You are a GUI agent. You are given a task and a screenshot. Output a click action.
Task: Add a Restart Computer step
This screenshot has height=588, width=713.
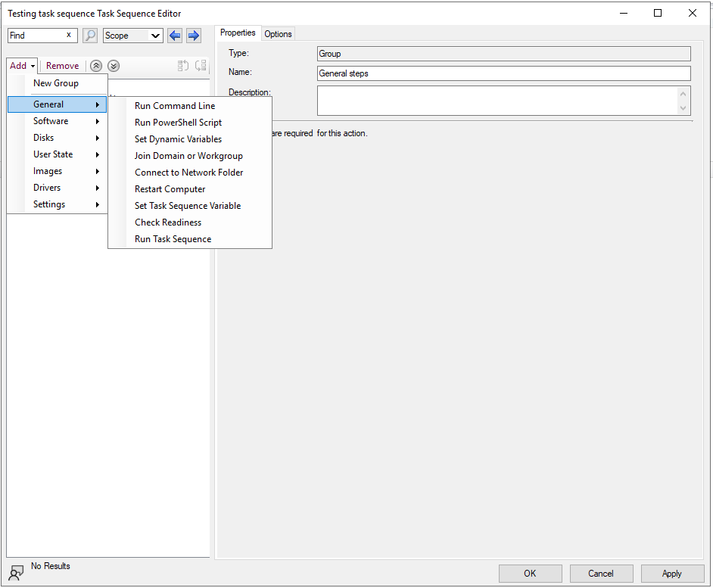tap(190, 189)
